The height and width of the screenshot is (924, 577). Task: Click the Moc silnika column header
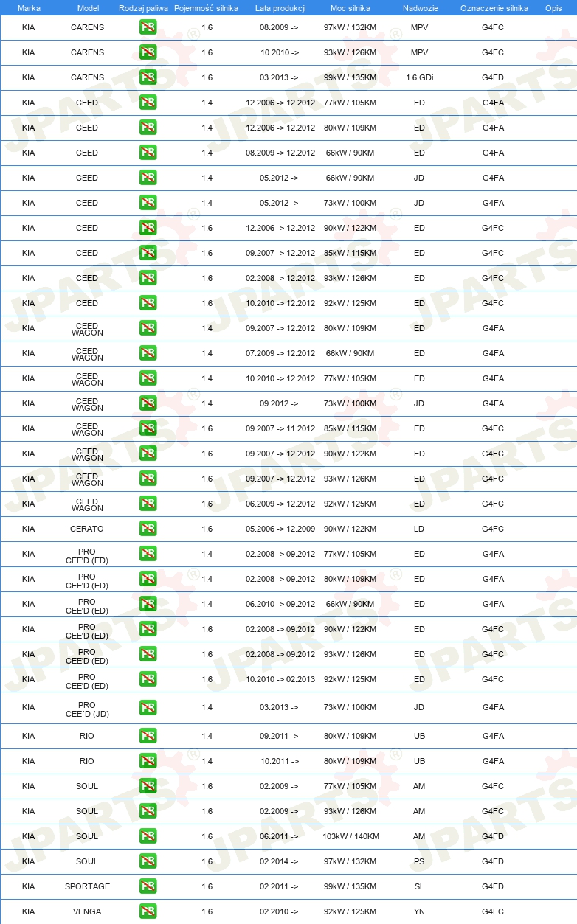[350, 8]
